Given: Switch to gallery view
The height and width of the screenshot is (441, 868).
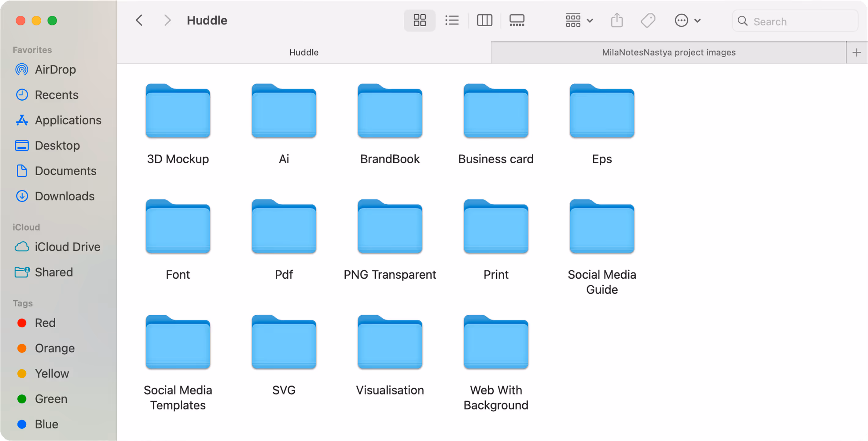Looking at the screenshot, I should 517,20.
